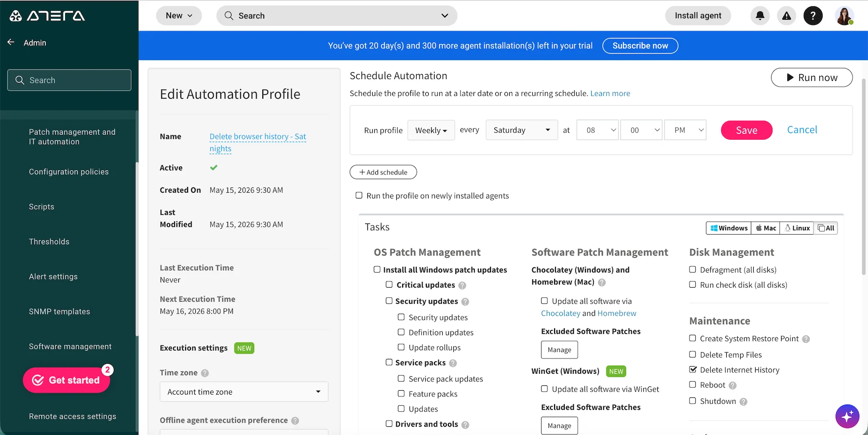
Task: Filter tasks by Mac
Action: coord(766,228)
